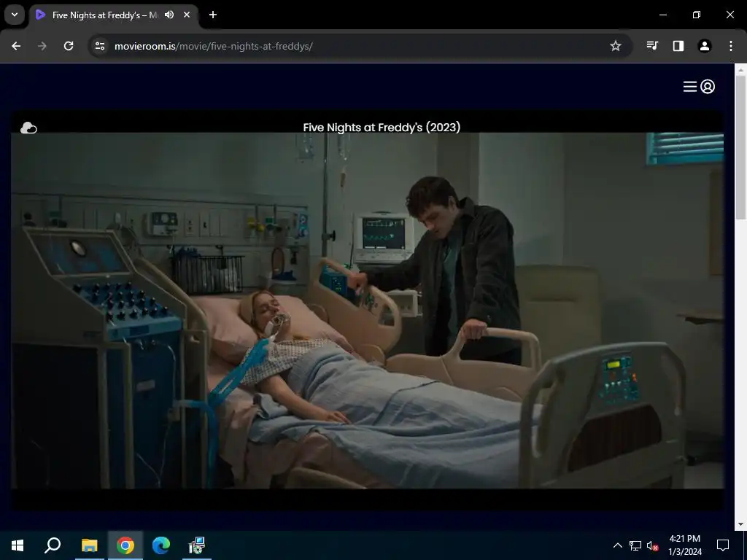The width and height of the screenshot is (747, 560).
Task: Open File Explorer from the taskbar
Action: click(x=89, y=545)
